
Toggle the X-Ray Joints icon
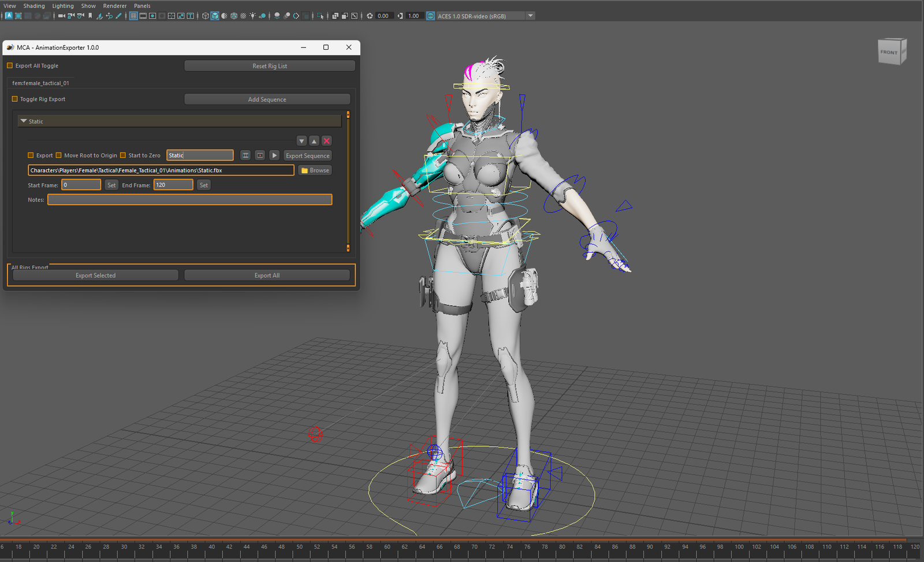[x=355, y=16]
